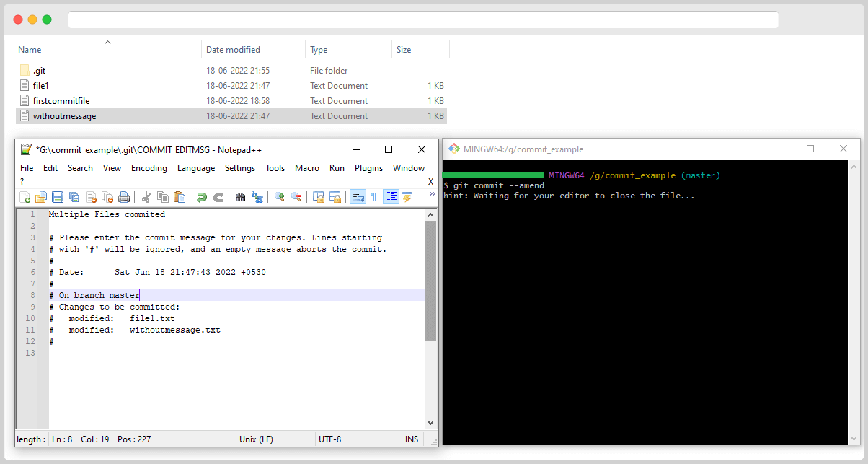The width and height of the screenshot is (868, 464).
Task: Click the Explorer address bar field
Action: pos(423,19)
